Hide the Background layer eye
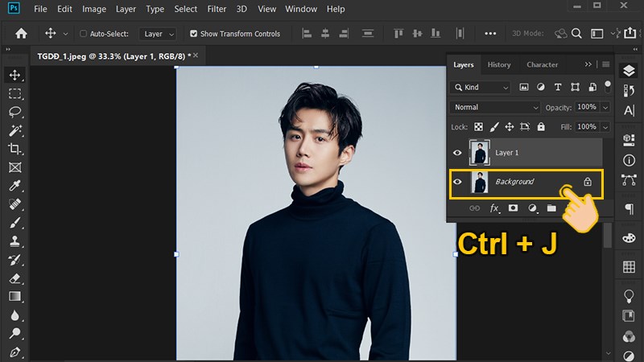This screenshot has width=644, height=362. point(457,182)
